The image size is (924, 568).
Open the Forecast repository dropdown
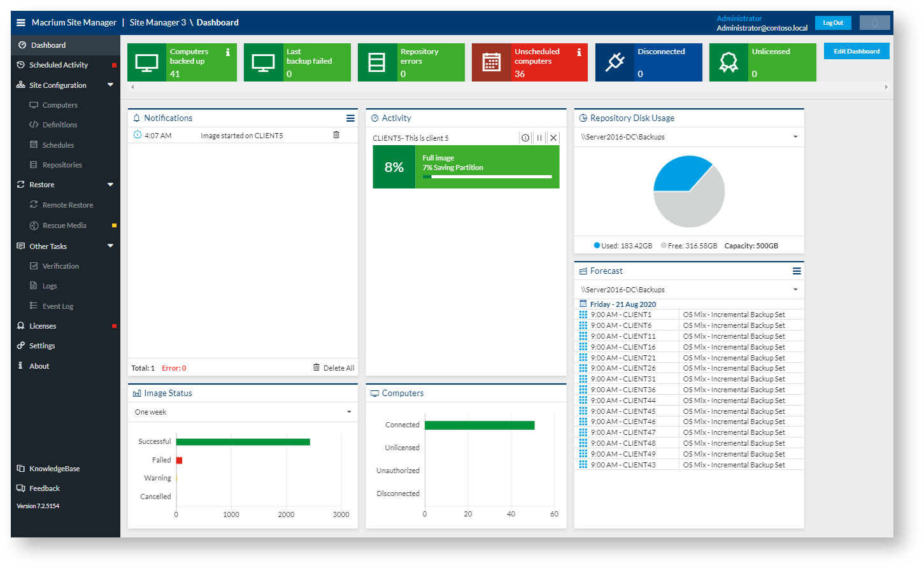pos(689,290)
